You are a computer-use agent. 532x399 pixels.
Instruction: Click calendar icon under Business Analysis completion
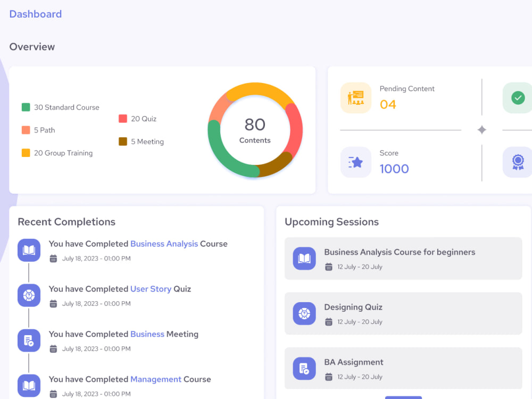53,259
